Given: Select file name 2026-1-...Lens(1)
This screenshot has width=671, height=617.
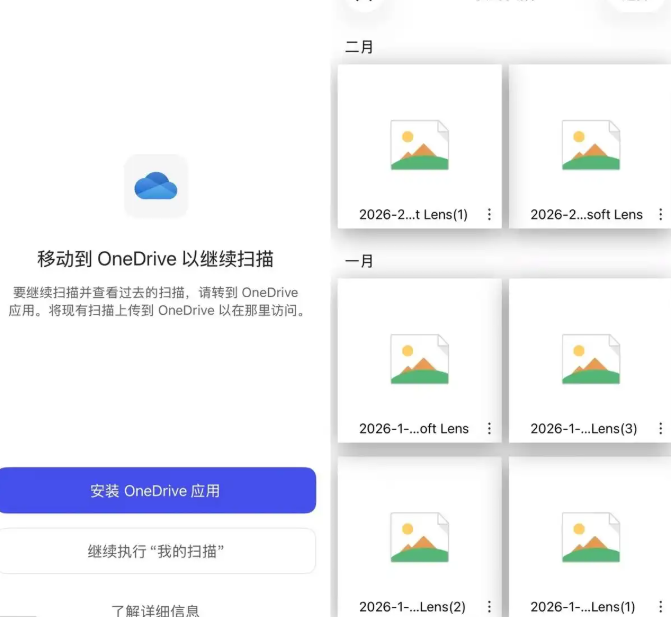Looking at the screenshot, I should (x=583, y=606).
